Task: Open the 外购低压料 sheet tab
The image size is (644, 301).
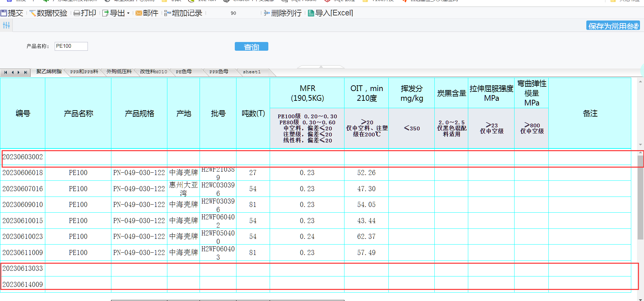Action: click(x=119, y=72)
